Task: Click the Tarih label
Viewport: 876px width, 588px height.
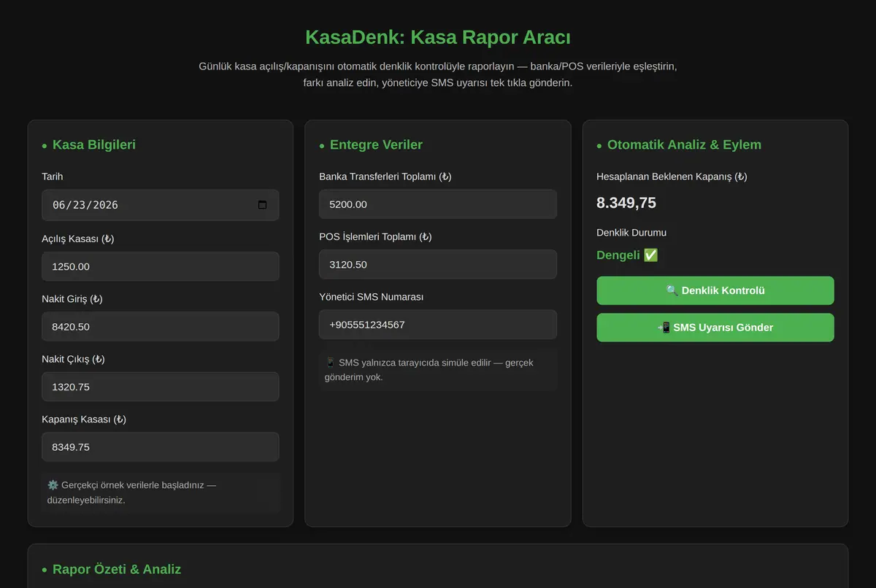Action: pyautogui.click(x=53, y=177)
